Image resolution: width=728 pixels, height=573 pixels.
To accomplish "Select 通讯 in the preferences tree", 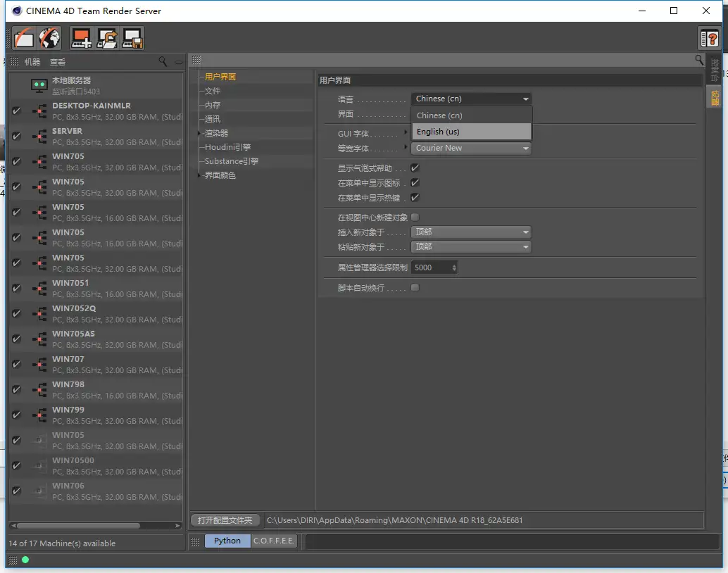I will 213,119.
